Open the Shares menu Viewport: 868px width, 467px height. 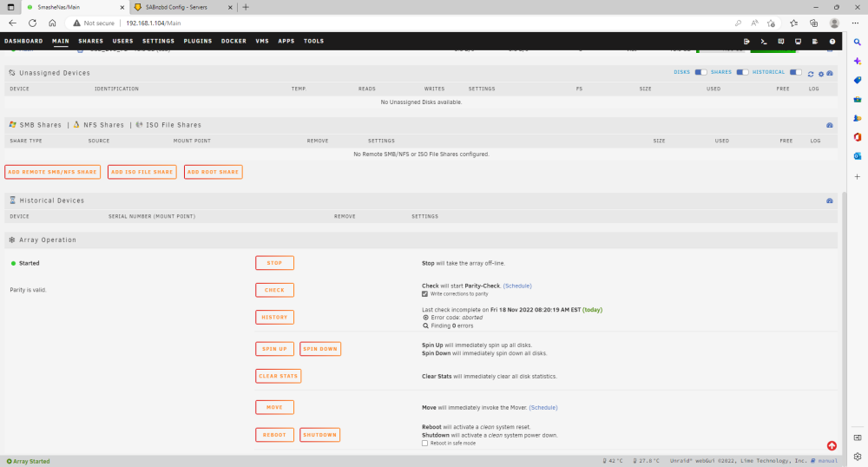coord(91,41)
